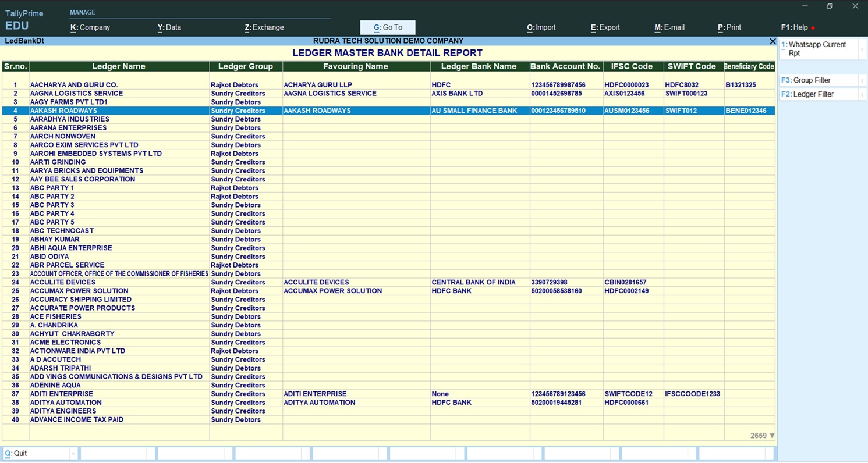Expand the Whatsapp Current Rpt side button arrow
Viewport: 868px width, 463px height.
(862, 49)
